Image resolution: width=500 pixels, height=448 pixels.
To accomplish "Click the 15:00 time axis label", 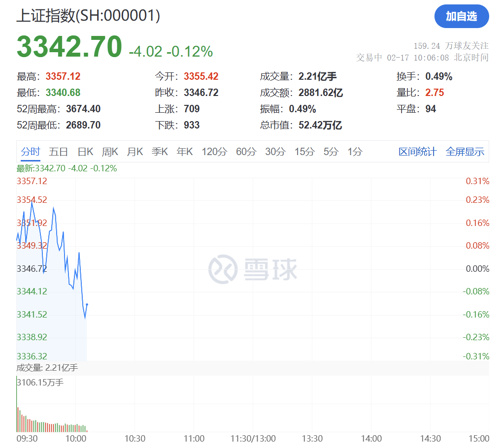I will pos(479,439).
